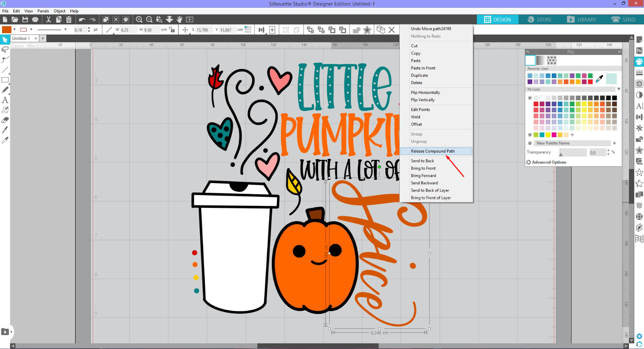Pick the black swatch in Fill Color
644x349 pixels.
tap(614, 98)
